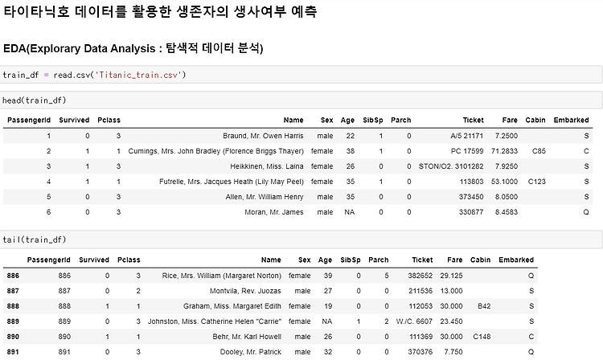The width and height of the screenshot is (603, 364).
Task: Click cabin value C148
Action: pyautogui.click(x=482, y=337)
